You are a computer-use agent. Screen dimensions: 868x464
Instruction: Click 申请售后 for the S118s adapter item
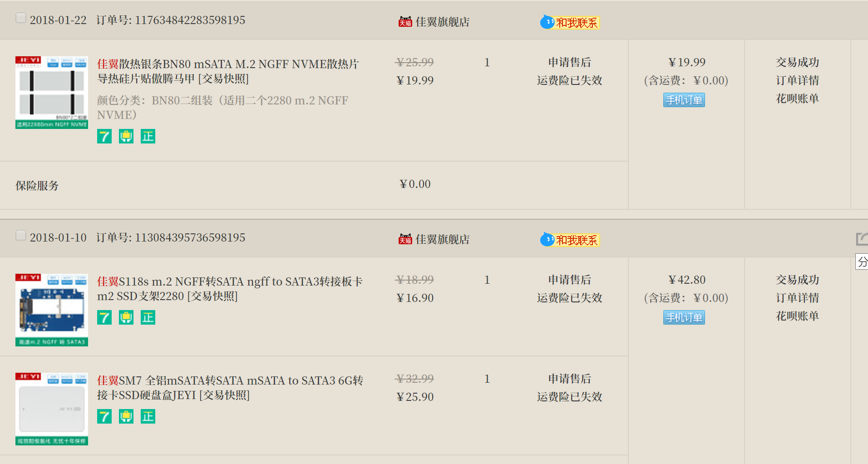[x=570, y=280]
